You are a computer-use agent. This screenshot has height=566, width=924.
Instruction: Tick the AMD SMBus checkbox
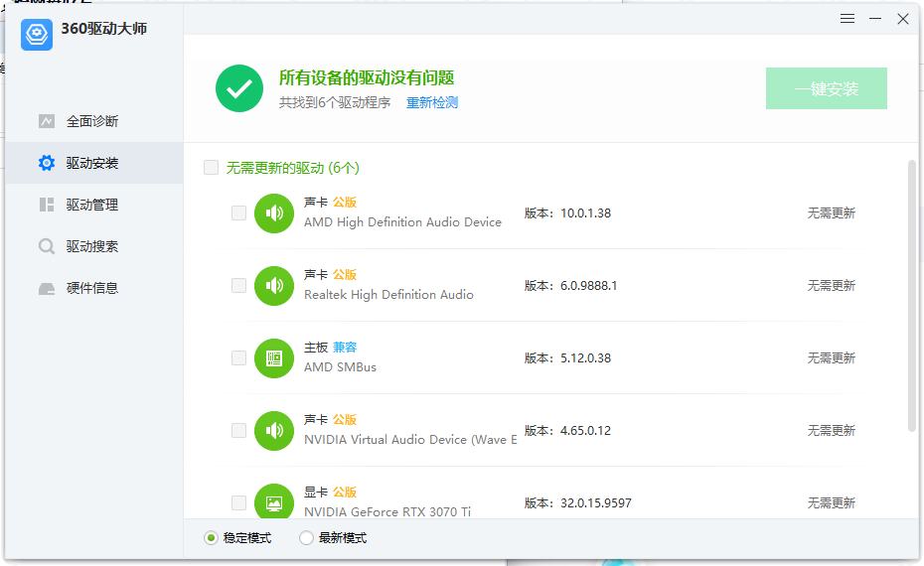(x=238, y=358)
